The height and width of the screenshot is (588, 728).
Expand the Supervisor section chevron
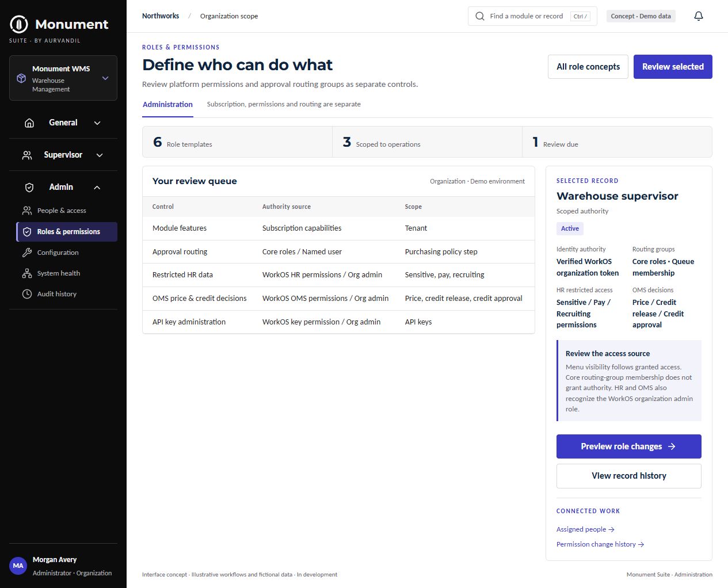pyautogui.click(x=100, y=155)
